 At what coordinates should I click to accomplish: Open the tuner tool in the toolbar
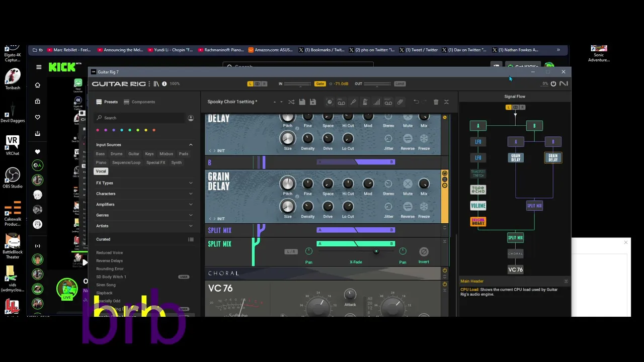(353, 102)
